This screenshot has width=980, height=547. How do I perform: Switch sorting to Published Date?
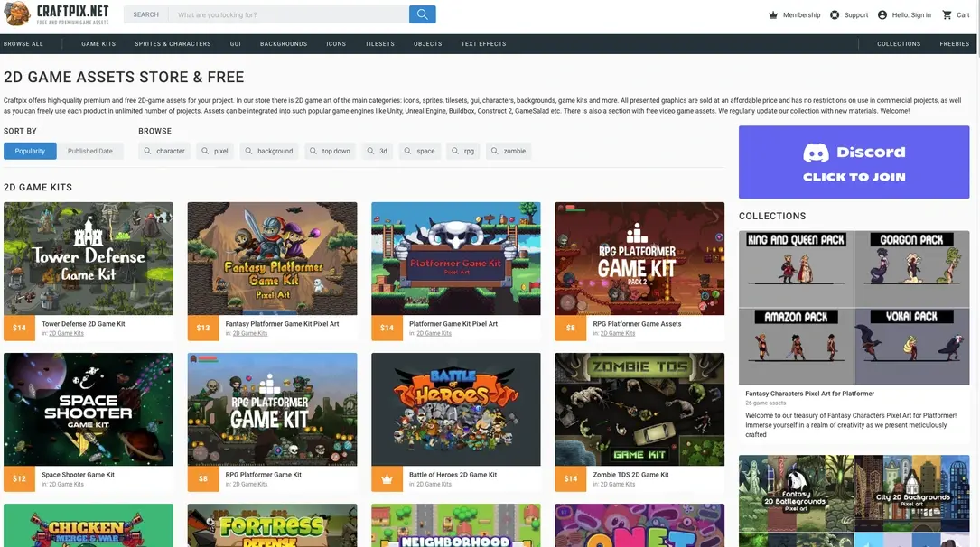[90, 151]
